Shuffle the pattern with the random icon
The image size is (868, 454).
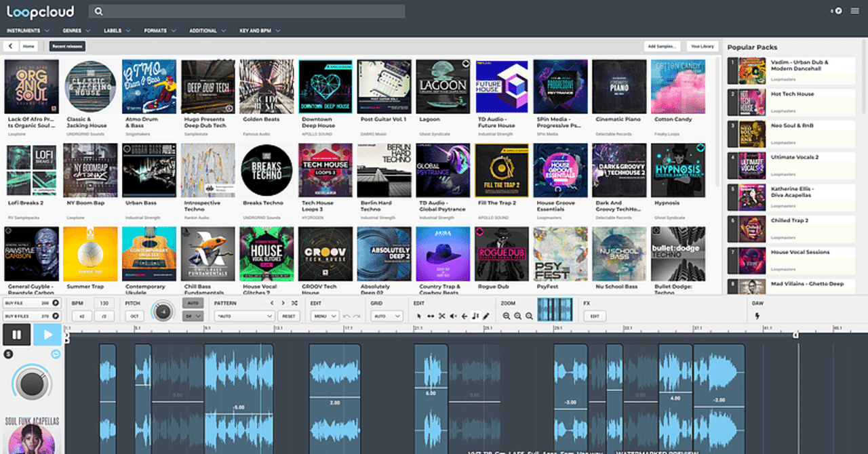(x=294, y=303)
